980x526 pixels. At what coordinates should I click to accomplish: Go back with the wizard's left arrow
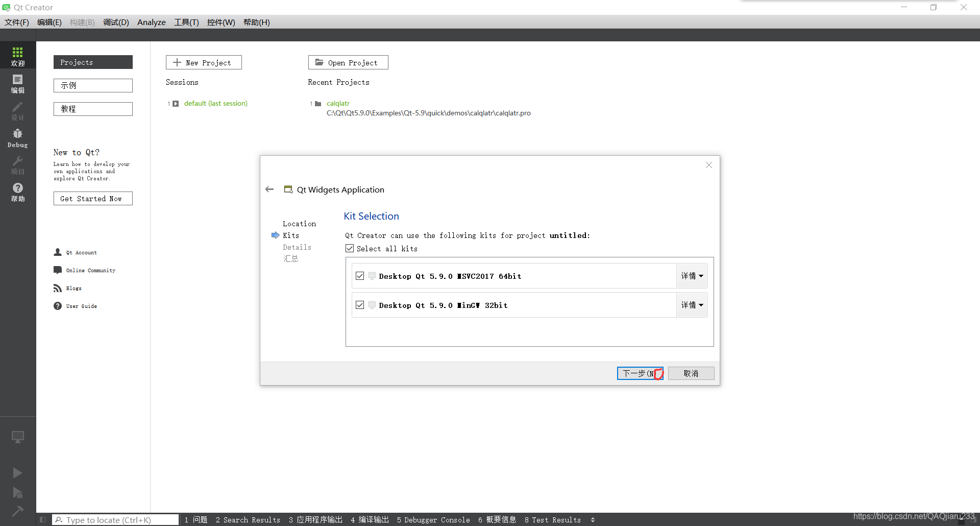pyautogui.click(x=269, y=189)
